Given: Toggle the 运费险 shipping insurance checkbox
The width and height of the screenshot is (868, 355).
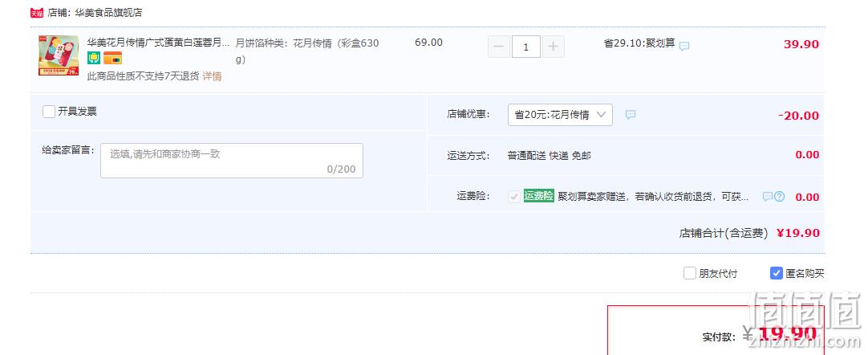Looking at the screenshot, I should tap(514, 196).
